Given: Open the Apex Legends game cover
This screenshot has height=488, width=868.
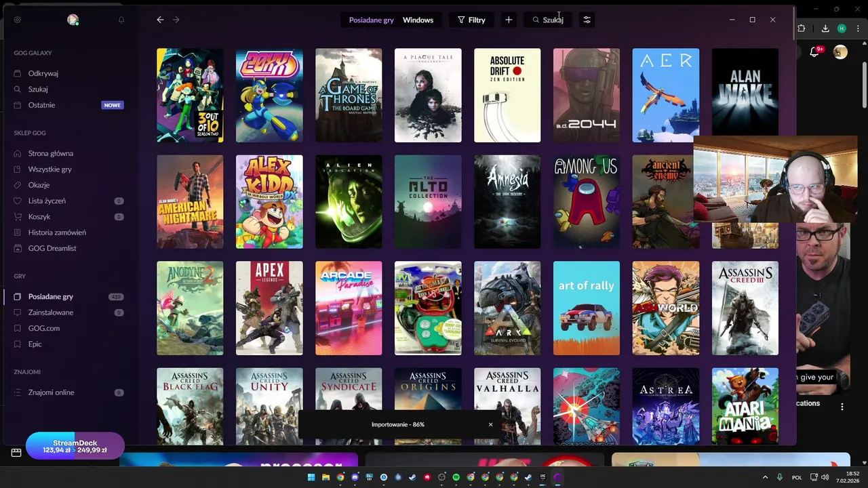Looking at the screenshot, I should click(x=269, y=308).
